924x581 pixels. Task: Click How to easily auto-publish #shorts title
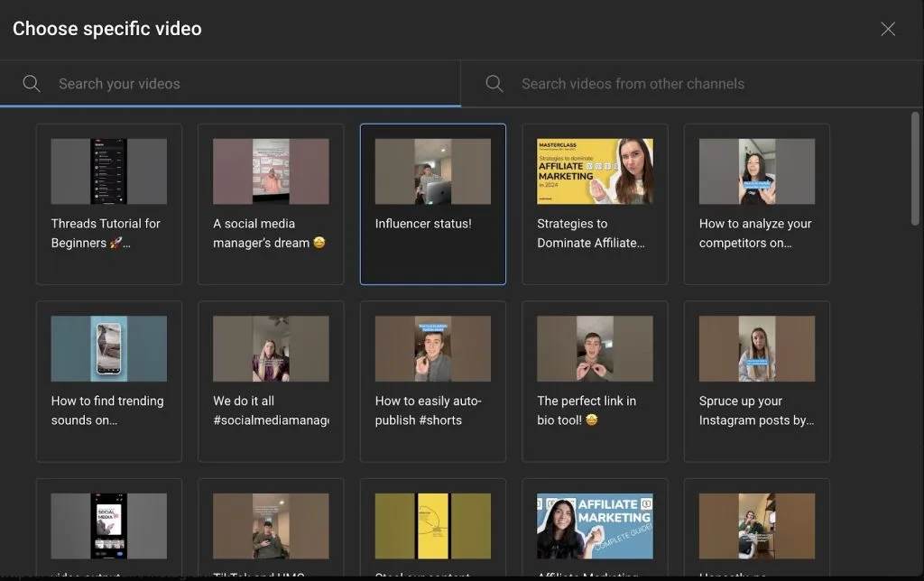429,410
